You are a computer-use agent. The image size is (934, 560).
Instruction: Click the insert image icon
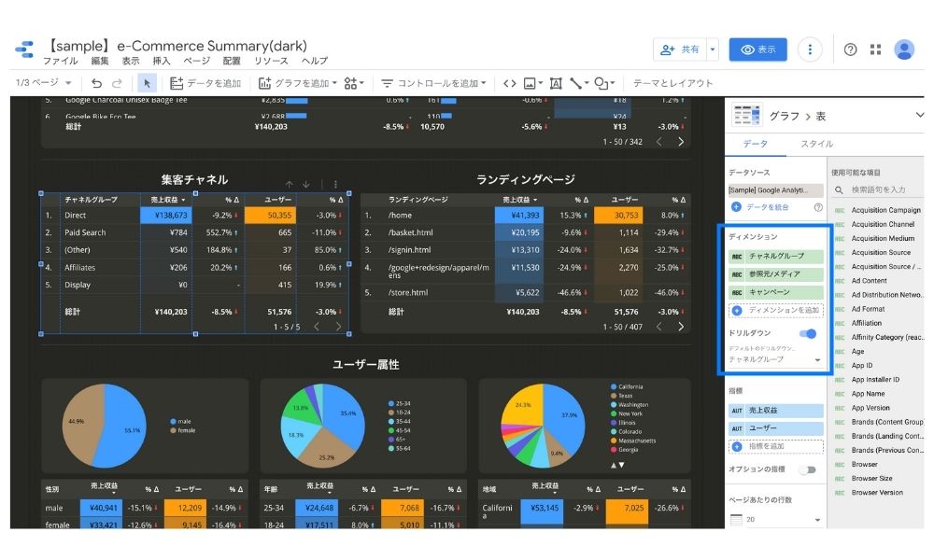532,83
